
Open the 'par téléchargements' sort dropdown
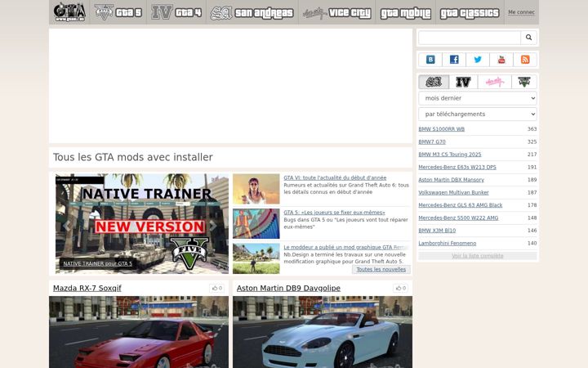tap(478, 114)
